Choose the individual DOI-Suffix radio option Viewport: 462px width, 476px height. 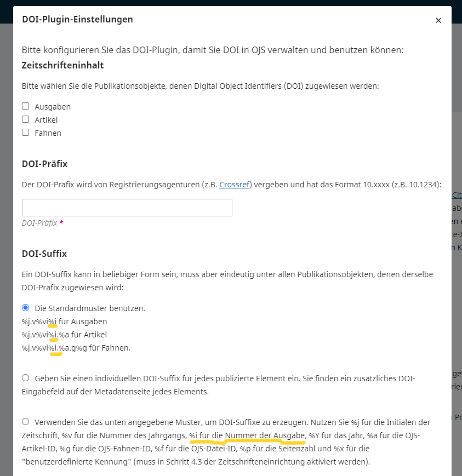25,378
